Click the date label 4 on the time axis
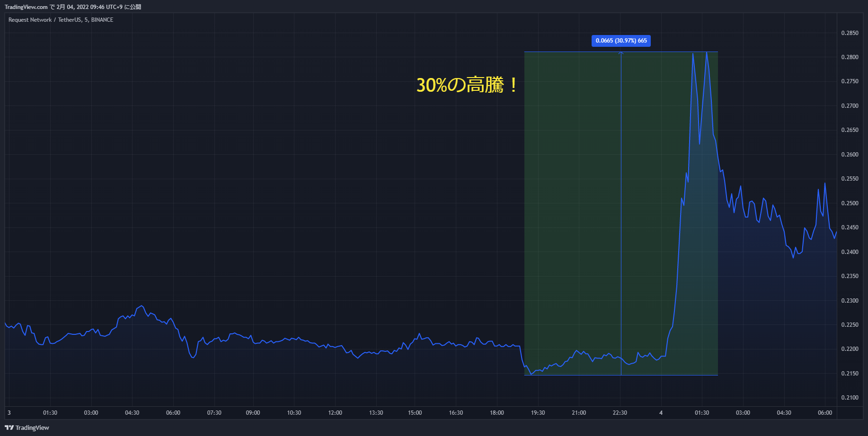This screenshot has width=868, height=436. coord(661,413)
